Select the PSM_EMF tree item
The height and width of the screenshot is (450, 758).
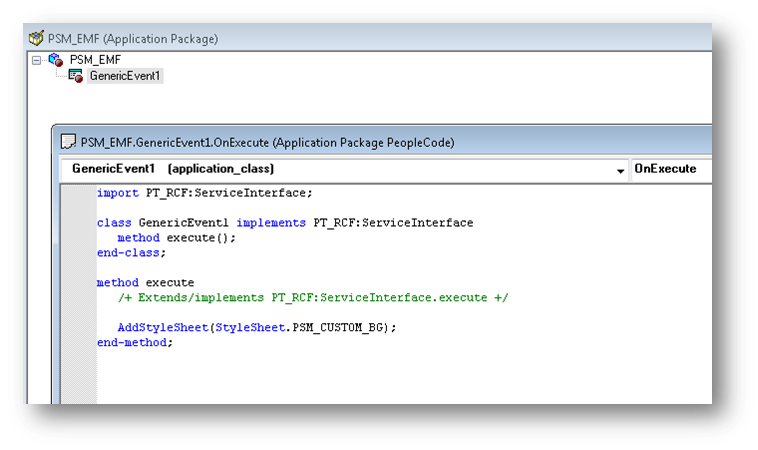[95, 60]
